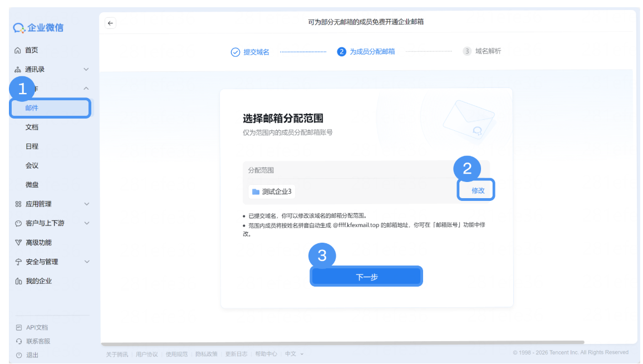Collapse the expanded sidebar section chevron
The image size is (643, 364).
click(x=86, y=88)
